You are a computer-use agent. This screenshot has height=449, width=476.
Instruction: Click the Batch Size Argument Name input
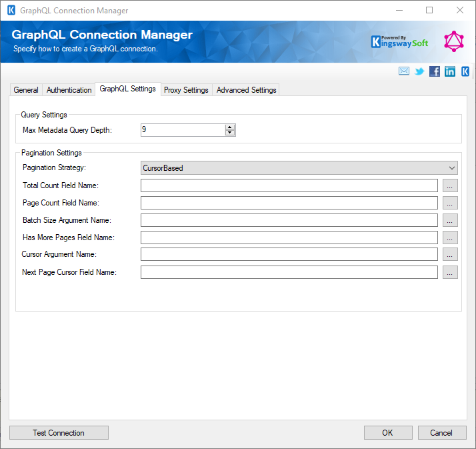[289, 220]
